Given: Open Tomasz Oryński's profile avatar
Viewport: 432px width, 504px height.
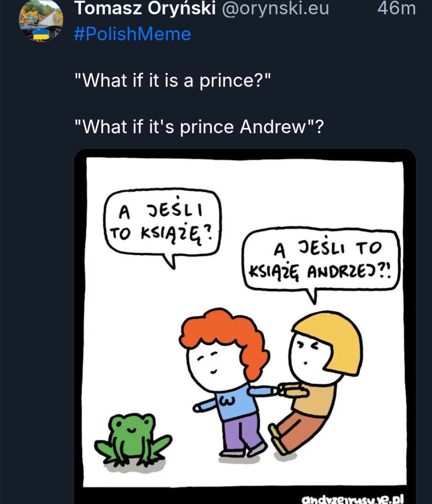Looking at the screenshot, I should tap(41, 20).
